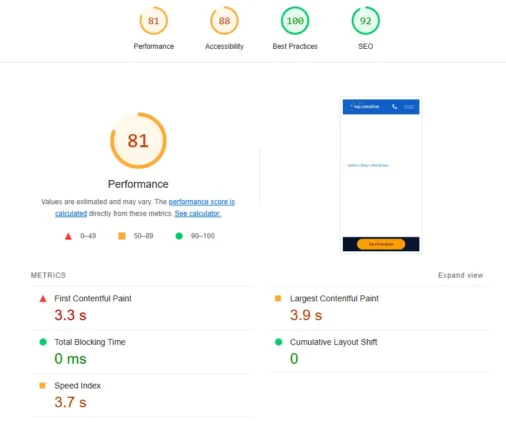Image resolution: width=506 pixels, height=422 pixels.
Task: Click the orange square beside Largest Contentful Paint
Action: click(278, 298)
